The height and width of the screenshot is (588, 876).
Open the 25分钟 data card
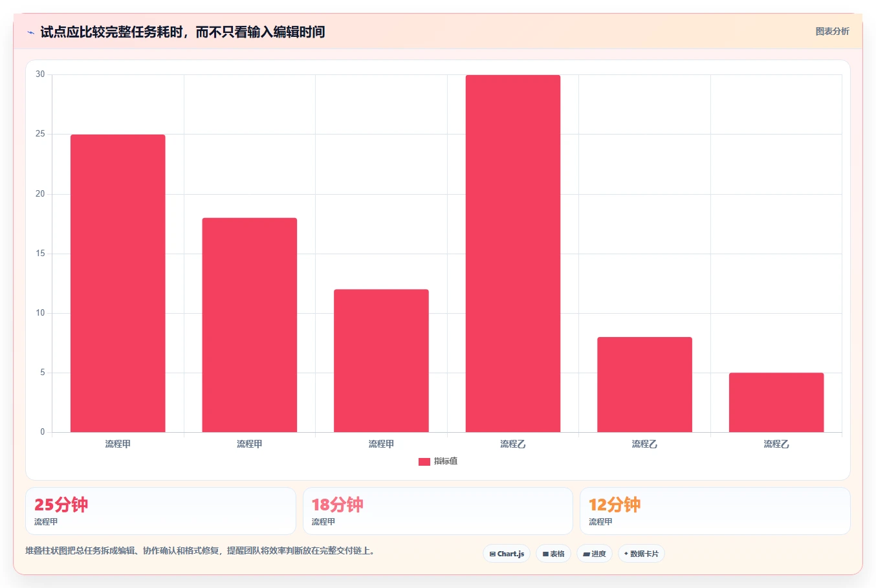[160, 511]
